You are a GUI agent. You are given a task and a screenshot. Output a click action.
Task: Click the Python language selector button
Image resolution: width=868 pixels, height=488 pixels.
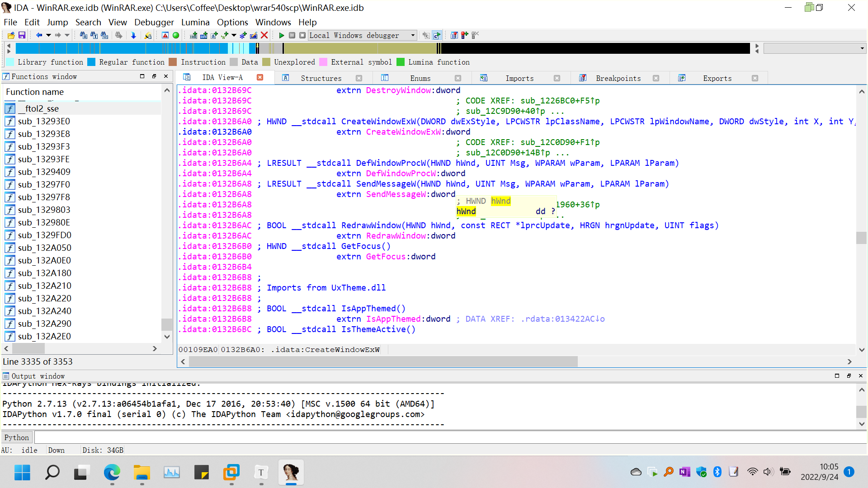coord(17,437)
